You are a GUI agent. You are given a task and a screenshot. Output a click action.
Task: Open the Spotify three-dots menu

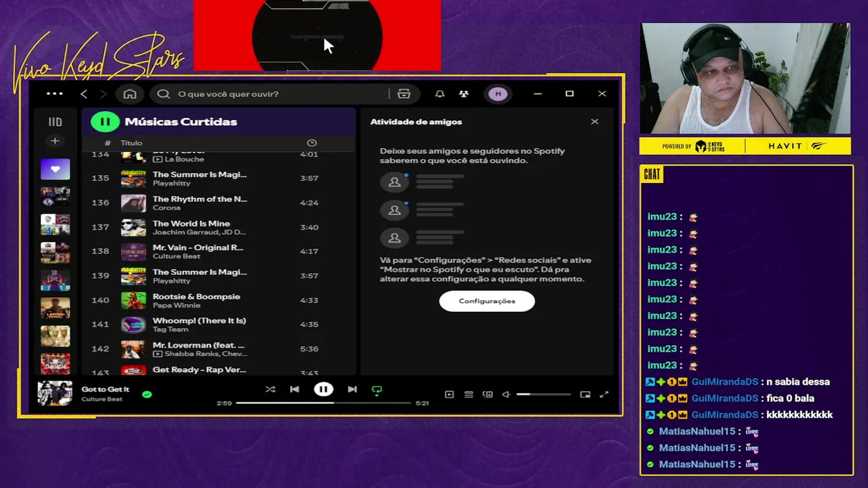[x=54, y=94]
